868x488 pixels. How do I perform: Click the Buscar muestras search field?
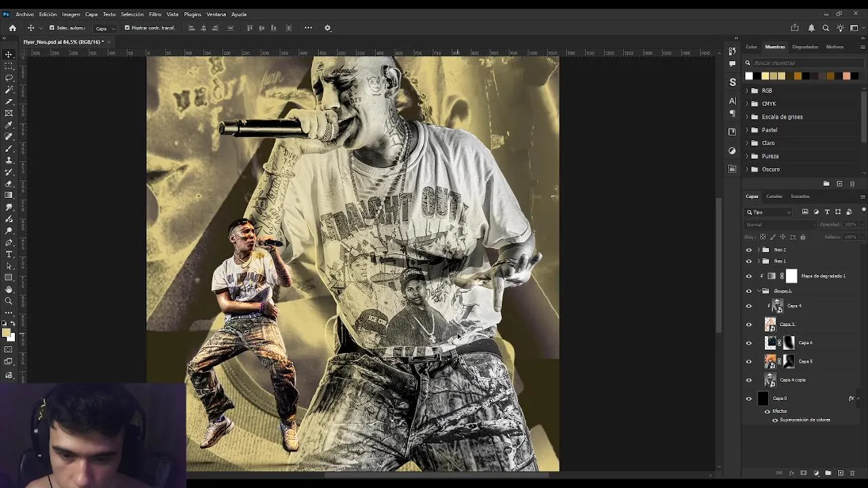804,63
